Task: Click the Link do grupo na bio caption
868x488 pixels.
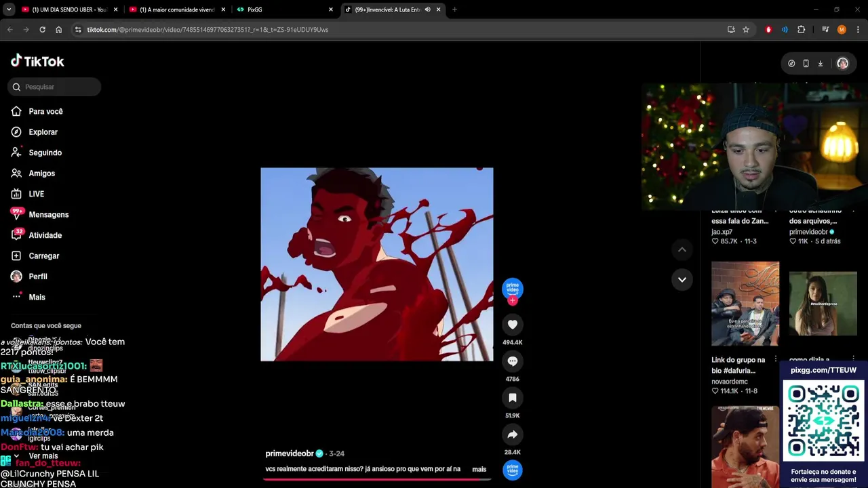Action: (x=738, y=365)
